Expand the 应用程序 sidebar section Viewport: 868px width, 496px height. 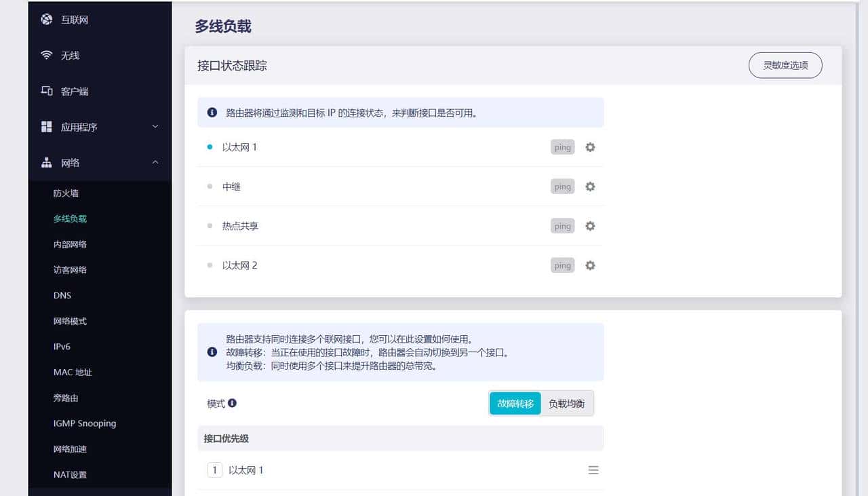click(155, 126)
